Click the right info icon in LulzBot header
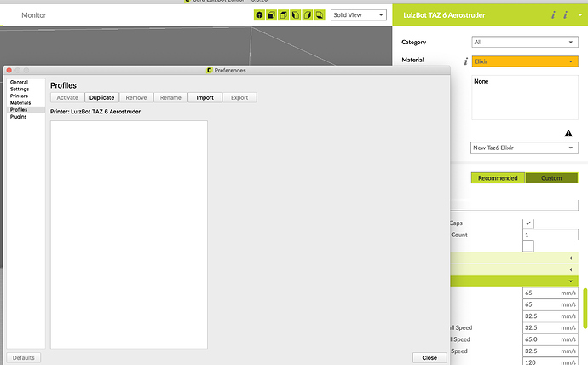Screen dimensions: 588x365 point(566,15)
